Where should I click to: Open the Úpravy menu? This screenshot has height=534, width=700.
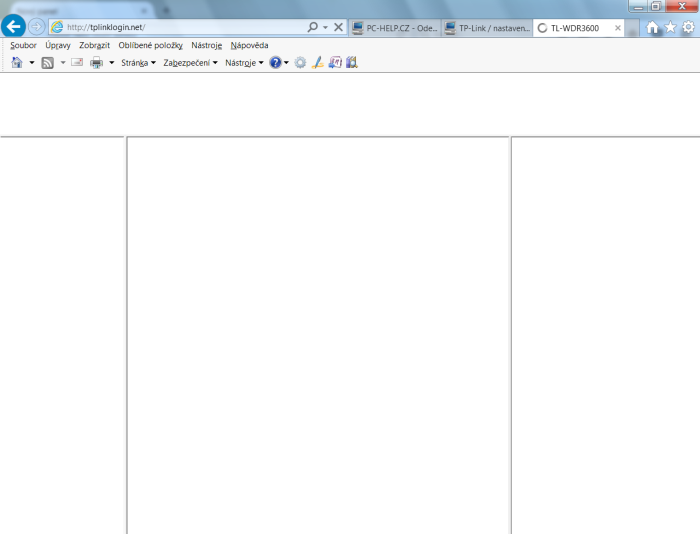58,45
